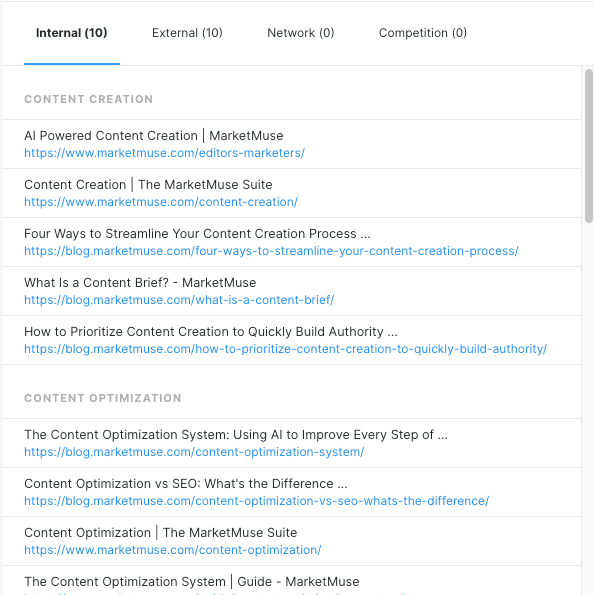Open the blog content-optimization-system link

194,452
